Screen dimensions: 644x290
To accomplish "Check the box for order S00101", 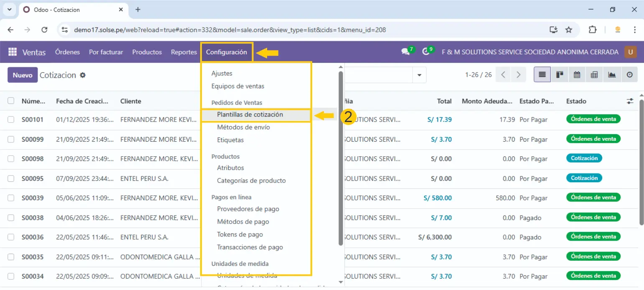I will 11,120.
